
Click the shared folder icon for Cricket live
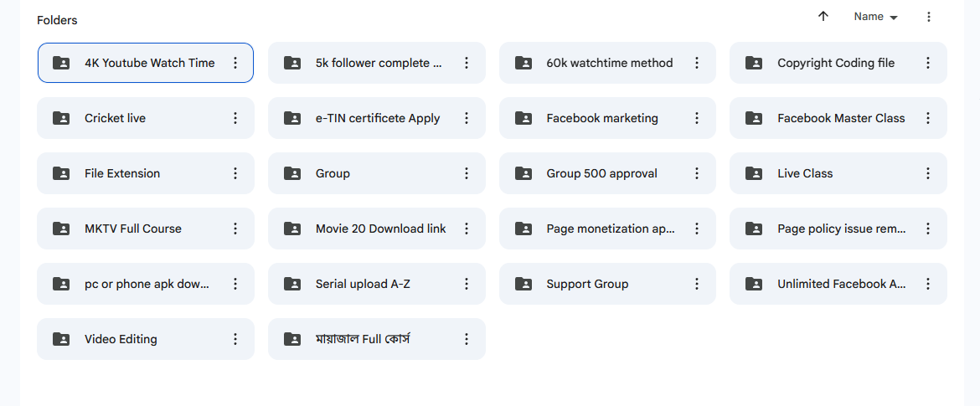coord(61,118)
